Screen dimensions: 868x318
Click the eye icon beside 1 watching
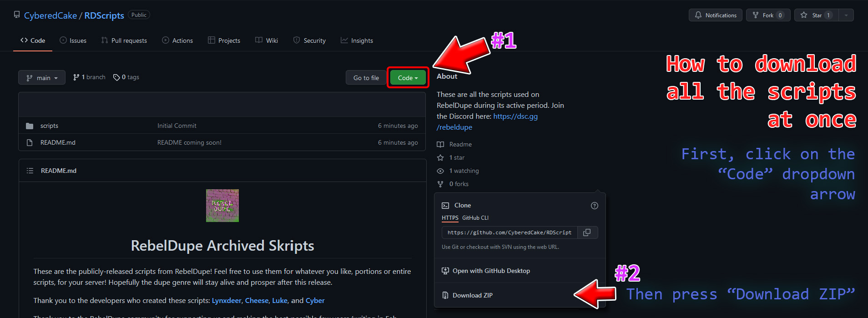tap(440, 171)
